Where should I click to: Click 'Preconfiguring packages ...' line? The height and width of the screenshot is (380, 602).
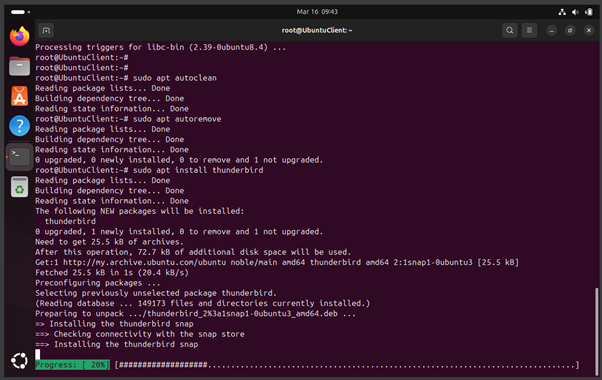98,283
